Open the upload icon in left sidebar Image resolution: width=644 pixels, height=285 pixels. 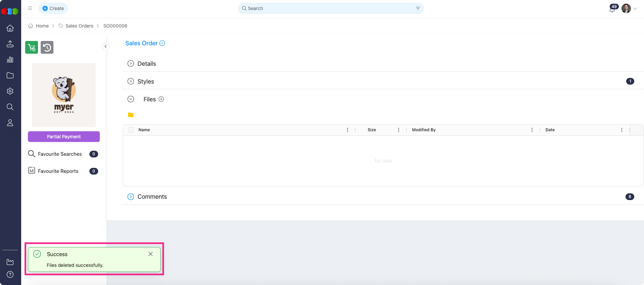click(10, 44)
